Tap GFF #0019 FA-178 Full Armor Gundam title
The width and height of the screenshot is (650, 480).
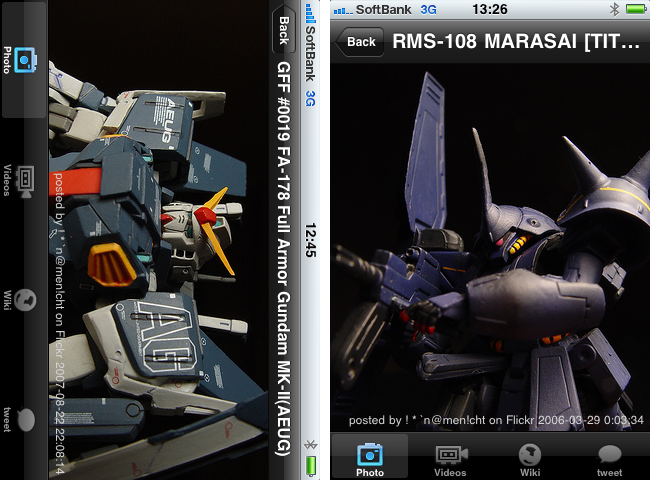coord(284,259)
